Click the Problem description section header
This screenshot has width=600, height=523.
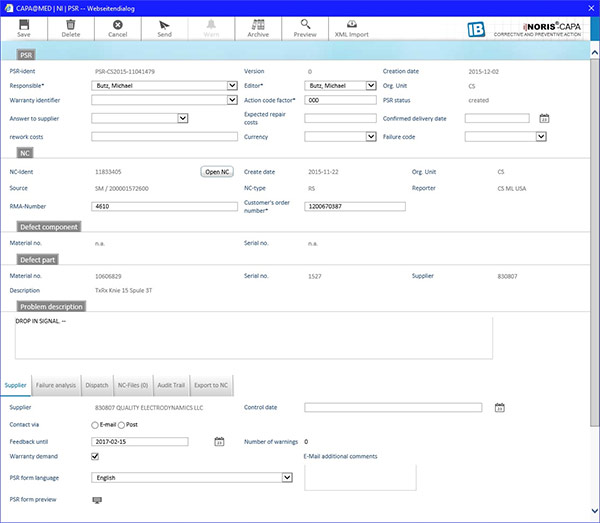tap(51, 306)
